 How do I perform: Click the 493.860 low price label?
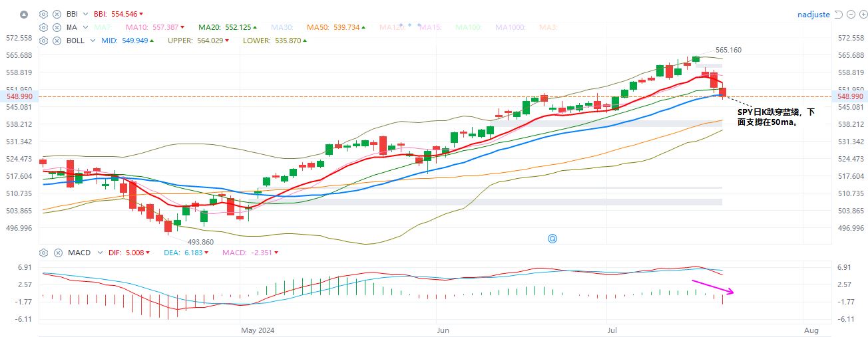[200, 242]
